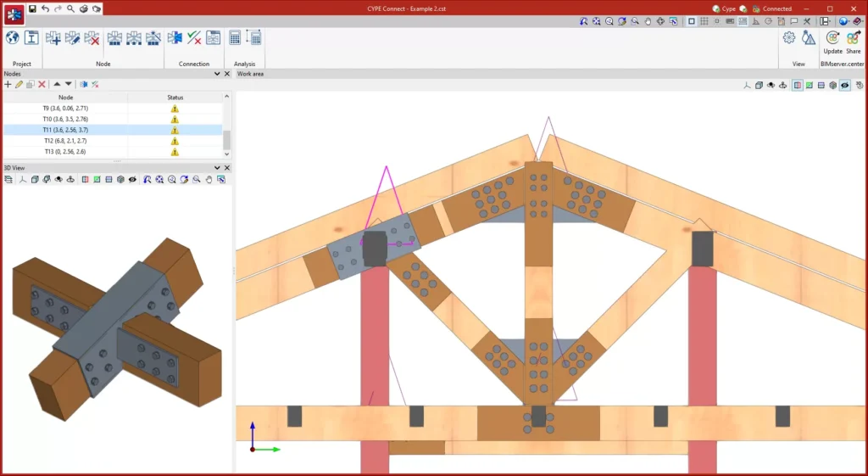The width and height of the screenshot is (868, 476).
Task: Click the first calculator icon in the Analysis group
Action: [x=235, y=38]
